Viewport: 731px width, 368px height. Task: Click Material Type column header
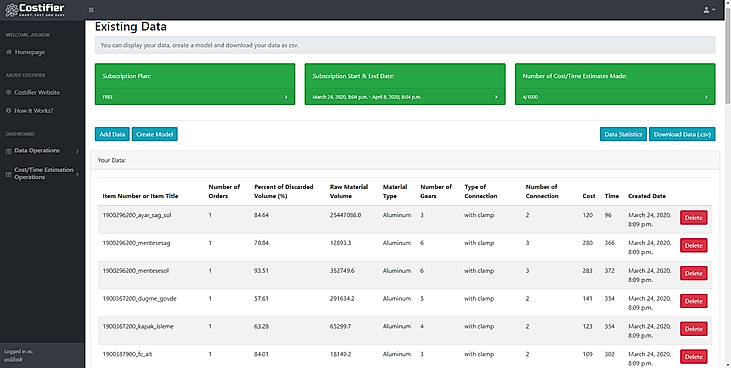tap(395, 191)
